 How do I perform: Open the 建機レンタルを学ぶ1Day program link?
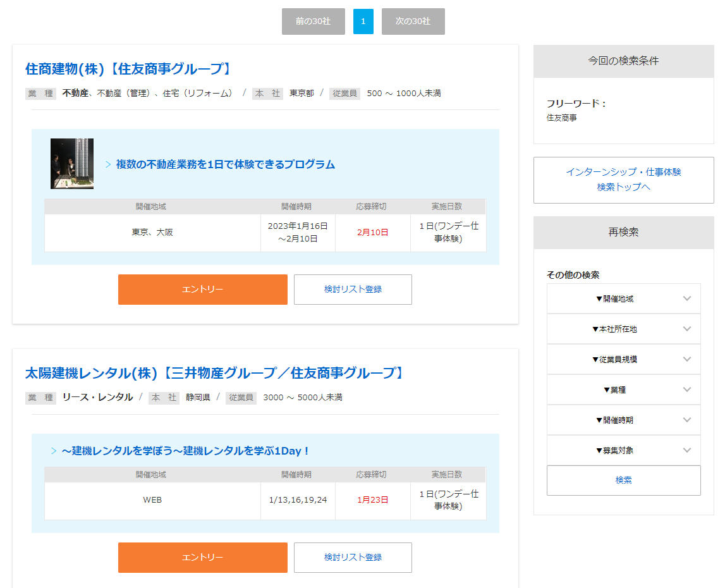[185, 451]
